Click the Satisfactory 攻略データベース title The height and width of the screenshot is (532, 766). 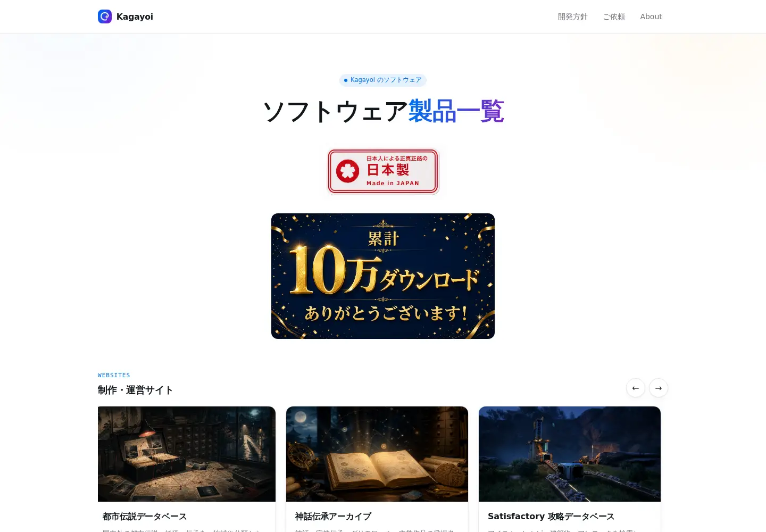pos(551,516)
